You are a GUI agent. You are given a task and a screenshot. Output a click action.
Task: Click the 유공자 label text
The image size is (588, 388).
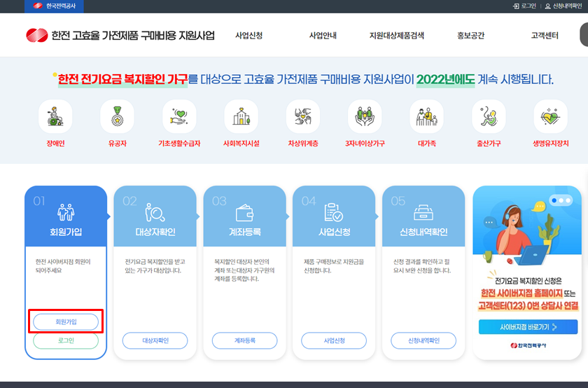pos(118,144)
